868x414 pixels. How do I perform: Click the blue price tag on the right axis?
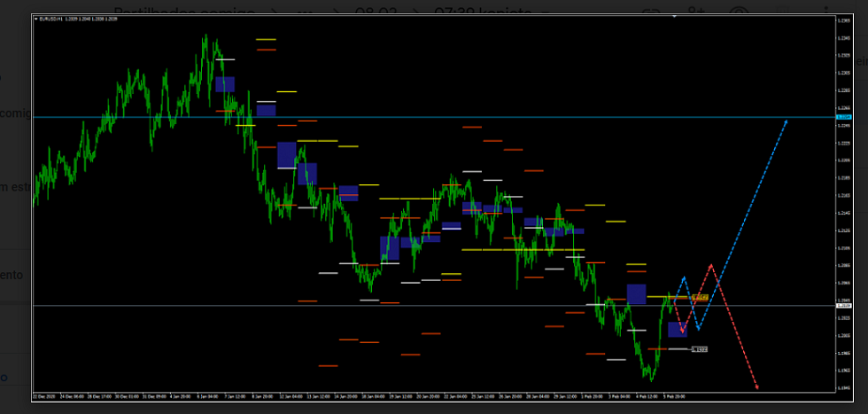844,117
